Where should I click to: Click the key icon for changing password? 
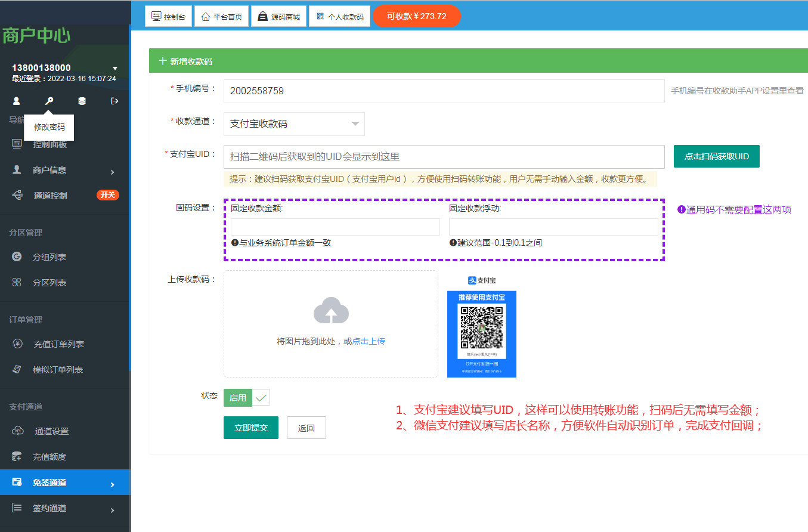pos(49,101)
